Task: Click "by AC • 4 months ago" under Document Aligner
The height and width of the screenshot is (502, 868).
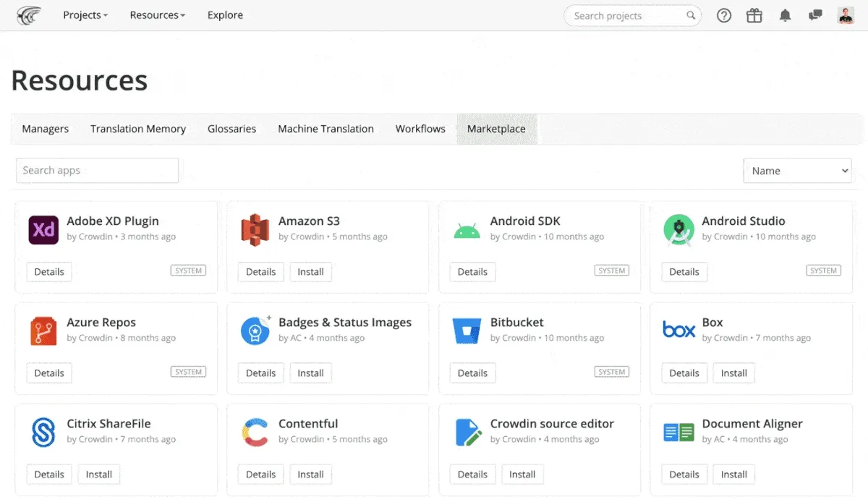Action: pos(745,439)
